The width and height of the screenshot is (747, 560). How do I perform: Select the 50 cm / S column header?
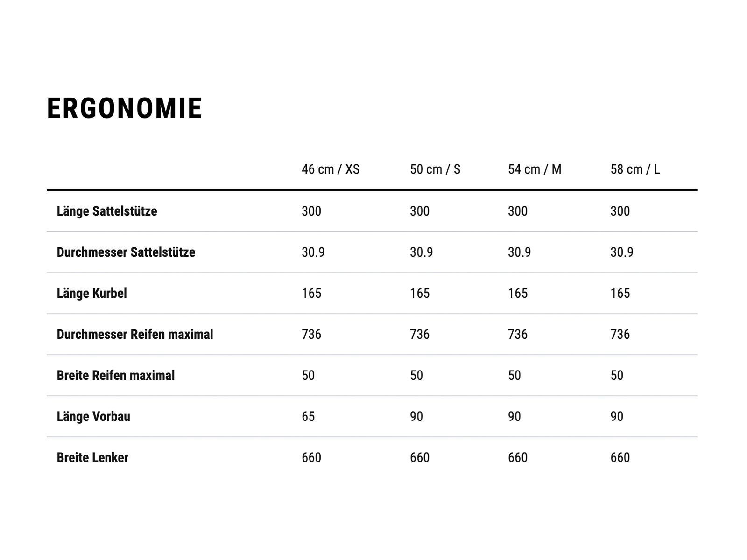click(435, 169)
